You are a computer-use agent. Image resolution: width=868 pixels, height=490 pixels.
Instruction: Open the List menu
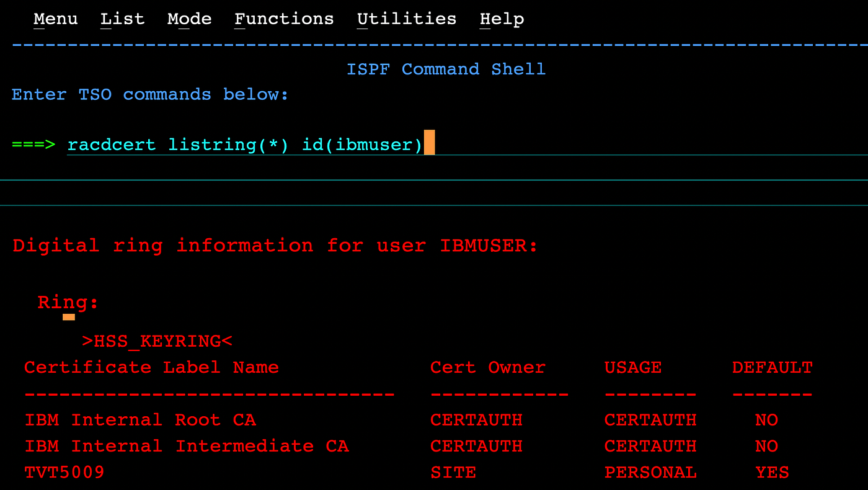click(x=122, y=19)
